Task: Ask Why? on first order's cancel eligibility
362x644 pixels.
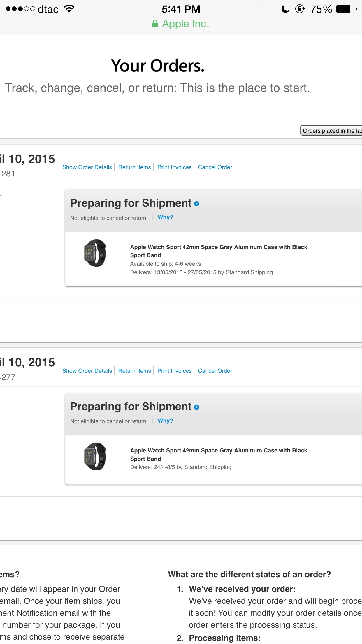Action: [165, 217]
